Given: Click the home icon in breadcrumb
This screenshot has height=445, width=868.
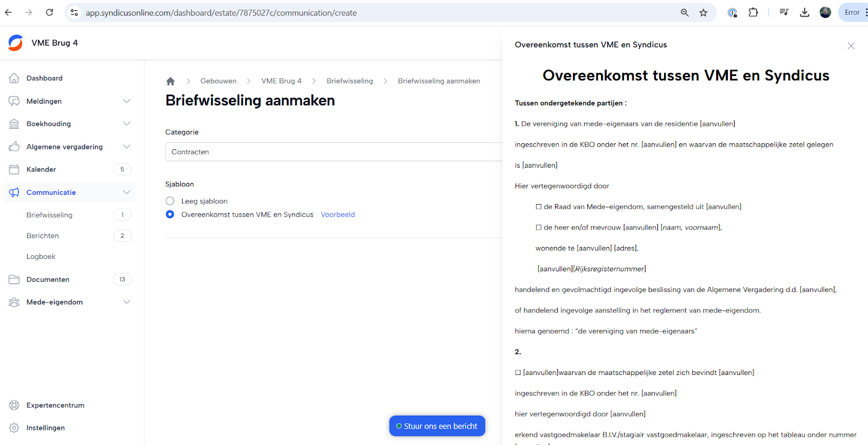Looking at the screenshot, I should point(170,81).
